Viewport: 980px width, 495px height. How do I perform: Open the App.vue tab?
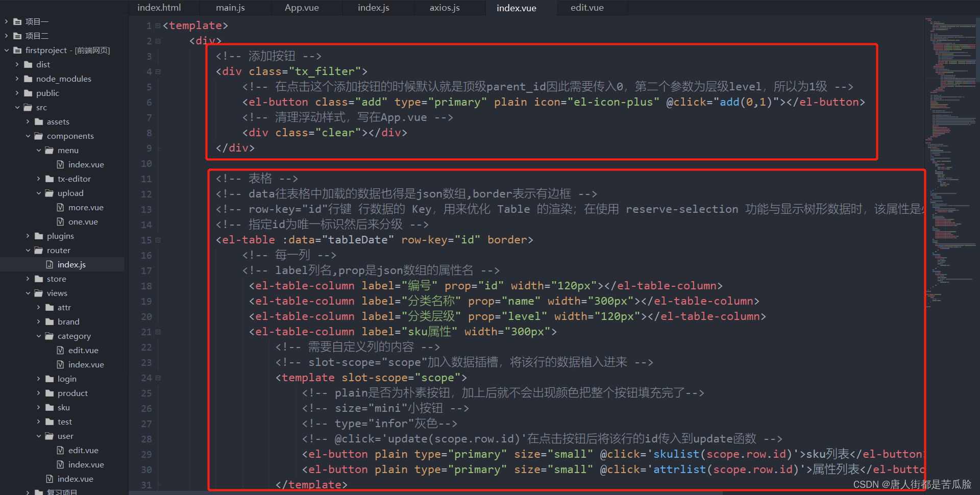(302, 8)
